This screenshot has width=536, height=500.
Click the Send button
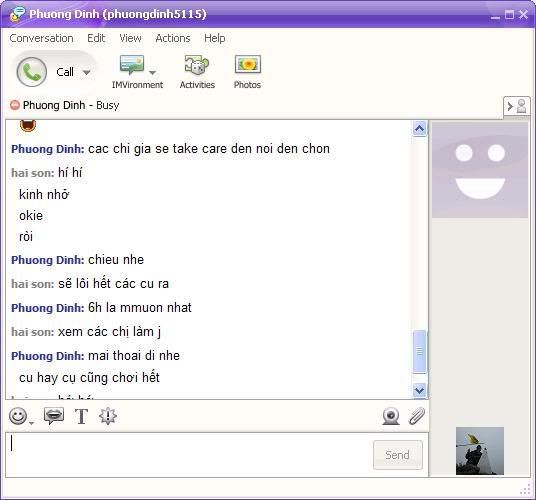point(398,455)
